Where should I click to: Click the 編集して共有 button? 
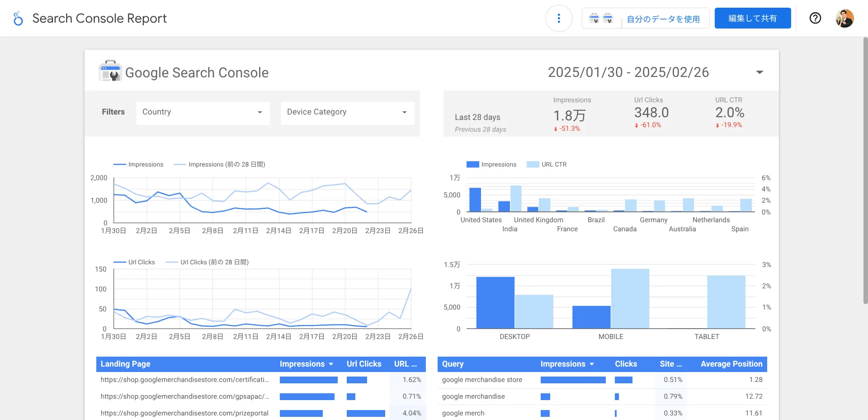point(753,18)
